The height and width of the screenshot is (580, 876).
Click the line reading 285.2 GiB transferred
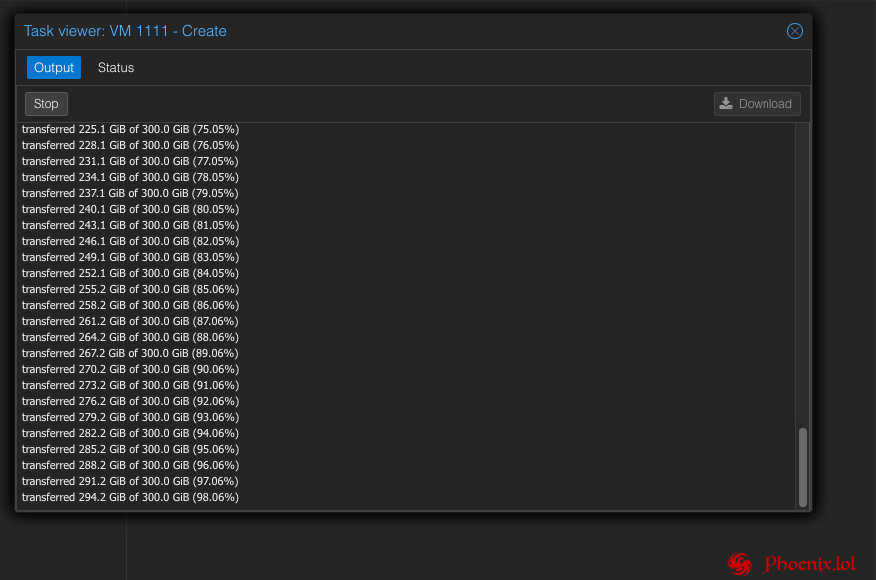pyautogui.click(x=130, y=449)
